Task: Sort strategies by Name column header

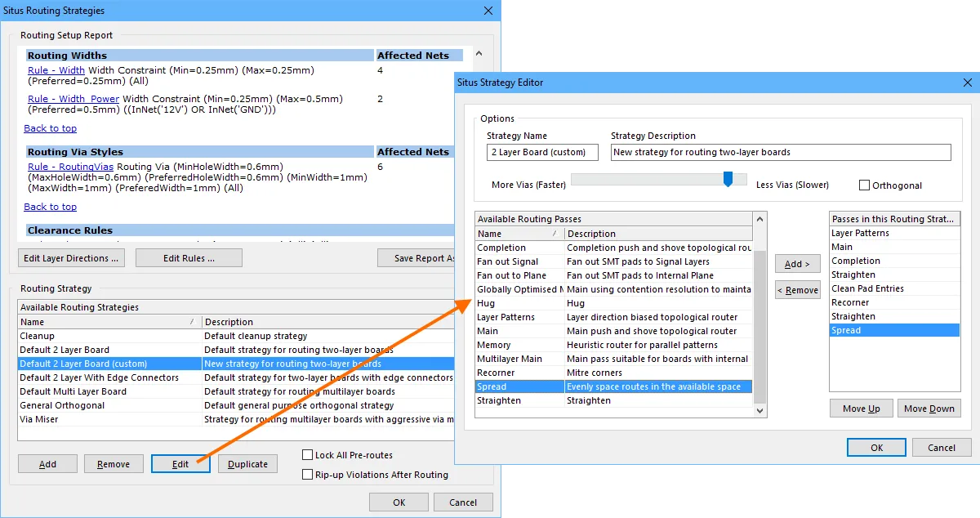Action: point(109,322)
